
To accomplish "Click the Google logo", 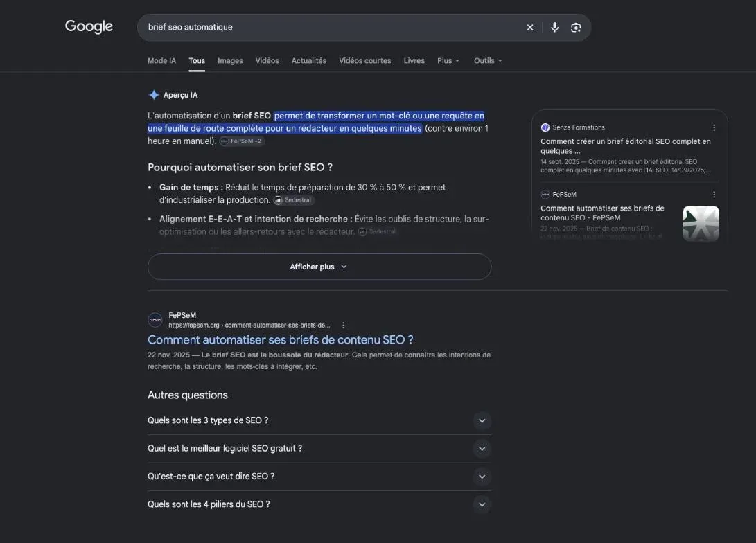I will 89,26.
